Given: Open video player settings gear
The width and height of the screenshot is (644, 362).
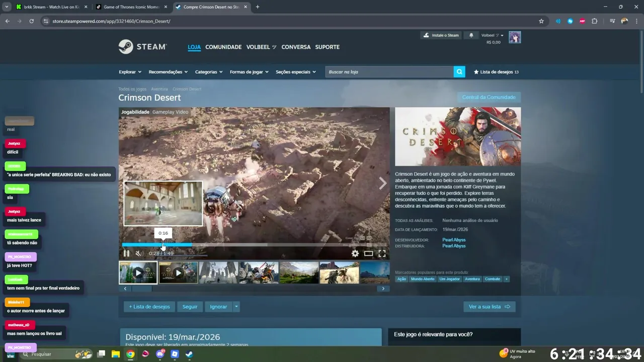Looking at the screenshot, I should [x=355, y=253].
